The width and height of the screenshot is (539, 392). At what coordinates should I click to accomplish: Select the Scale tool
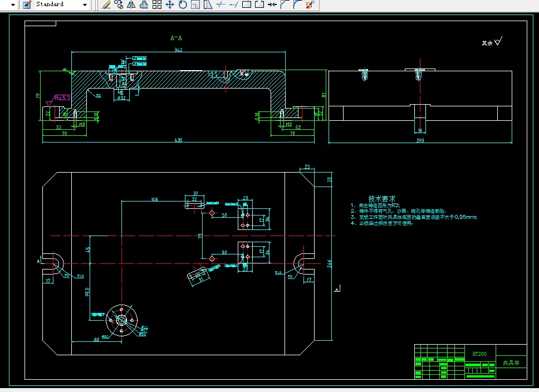coord(195,4)
